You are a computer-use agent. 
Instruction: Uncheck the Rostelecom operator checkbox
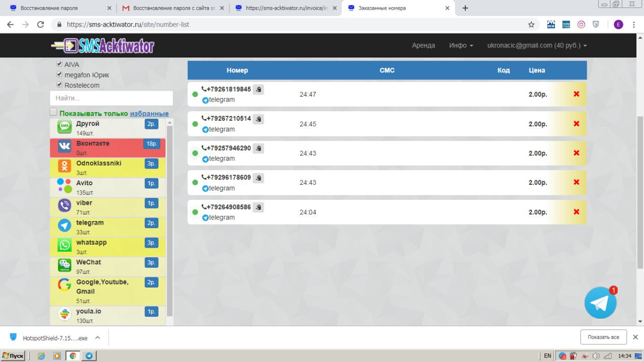coord(59,85)
